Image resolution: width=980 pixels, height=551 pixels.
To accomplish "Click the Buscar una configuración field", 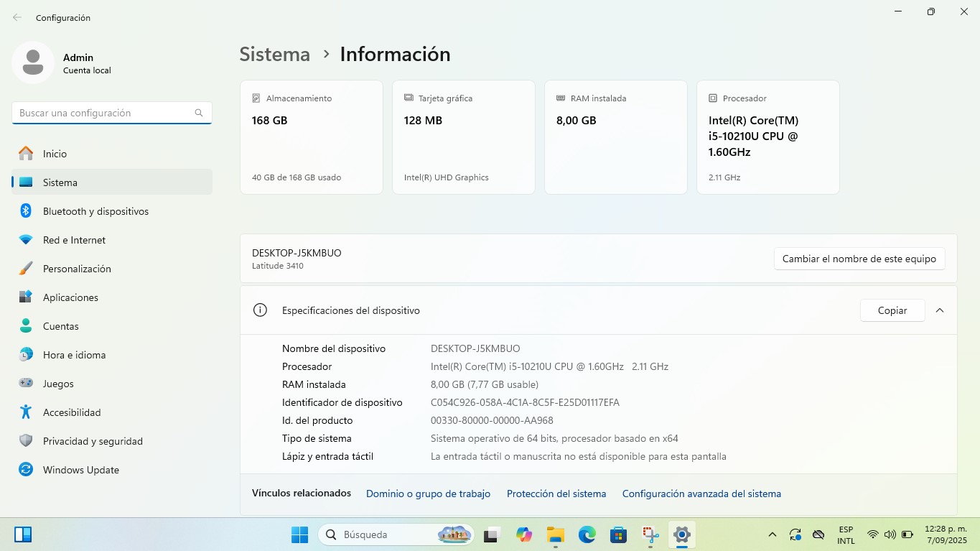I will 104,113.
